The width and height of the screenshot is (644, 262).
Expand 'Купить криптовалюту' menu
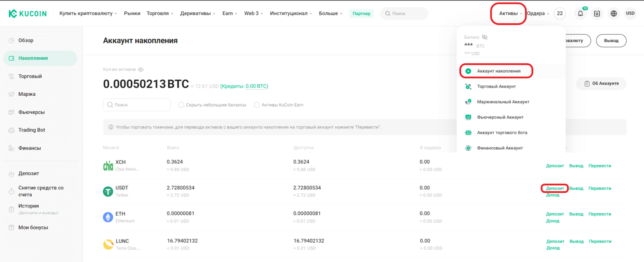(88, 14)
